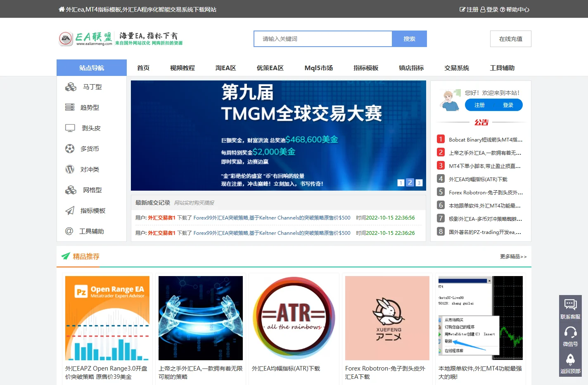This screenshot has height=385, width=588.
Task: Click the 在线充值 button
Action: 510,39
